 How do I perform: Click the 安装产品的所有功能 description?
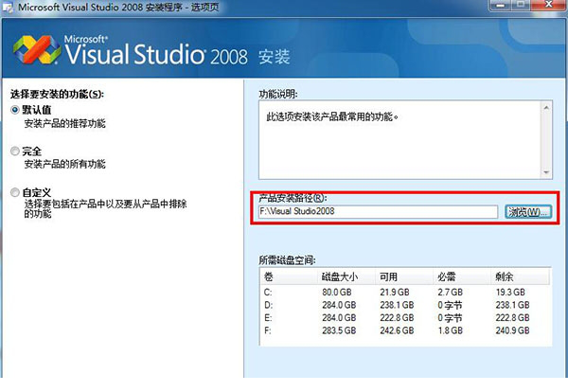click(64, 164)
